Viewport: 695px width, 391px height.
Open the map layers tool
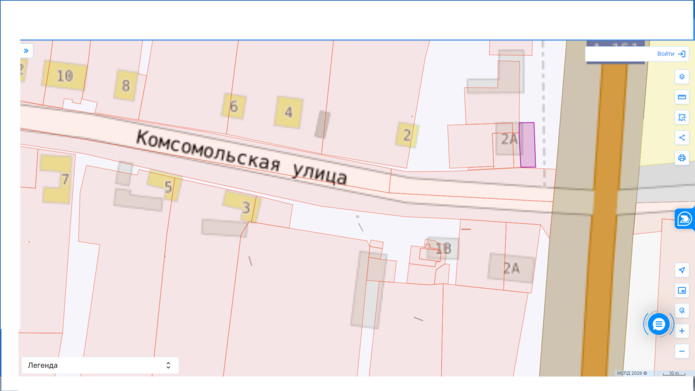682,77
